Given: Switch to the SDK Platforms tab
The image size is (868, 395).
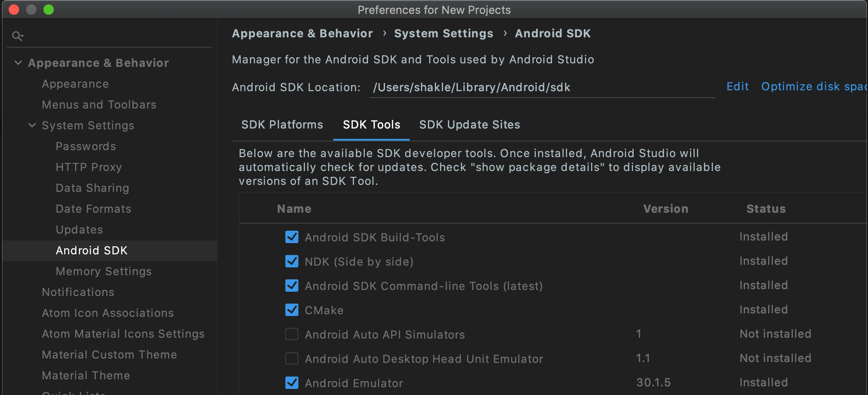Looking at the screenshot, I should click(x=282, y=125).
